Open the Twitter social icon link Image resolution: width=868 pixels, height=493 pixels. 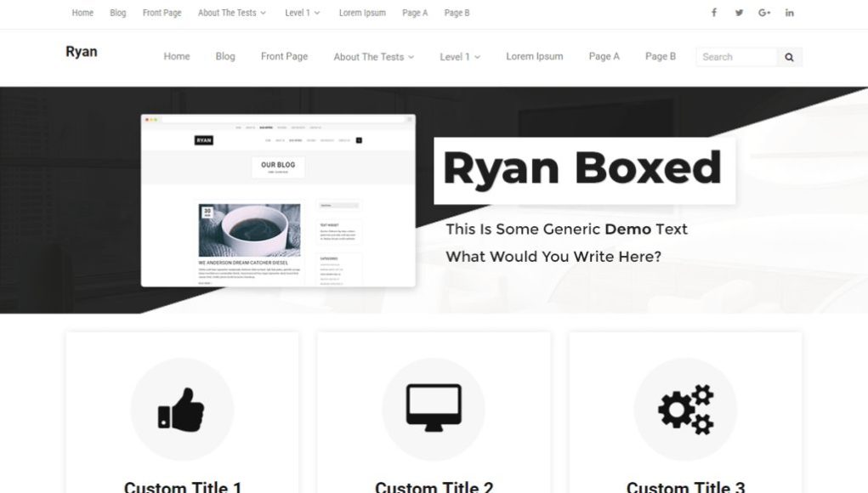[x=739, y=13]
